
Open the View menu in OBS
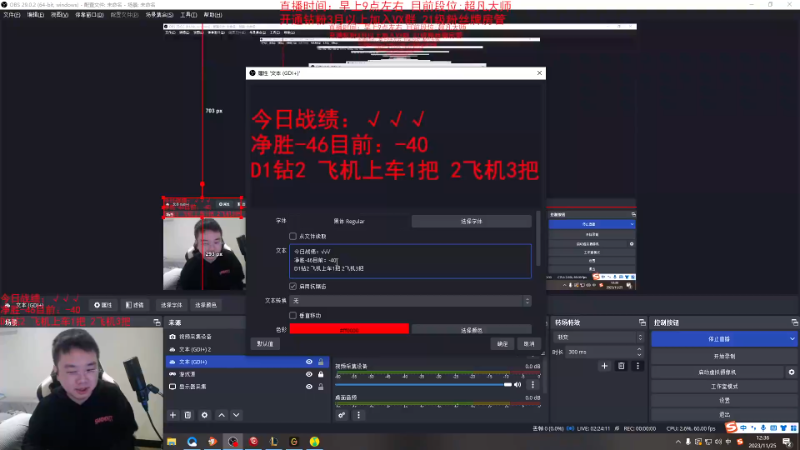pos(59,15)
